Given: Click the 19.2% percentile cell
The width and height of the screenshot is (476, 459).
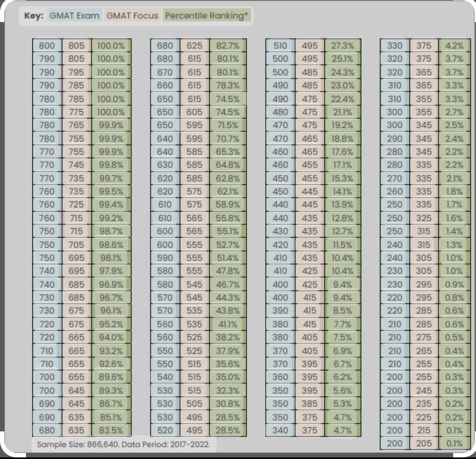Looking at the screenshot, I should click(x=343, y=125).
